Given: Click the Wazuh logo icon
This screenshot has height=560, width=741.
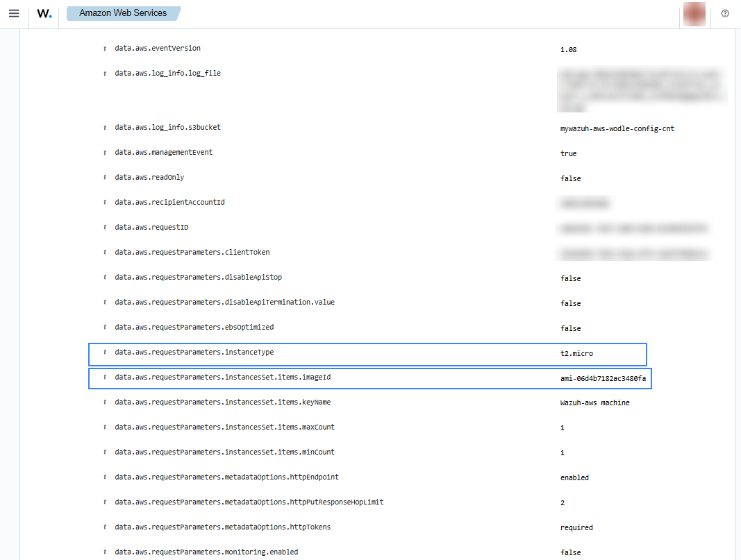Looking at the screenshot, I should pyautogui.click(x=44, y=13).
